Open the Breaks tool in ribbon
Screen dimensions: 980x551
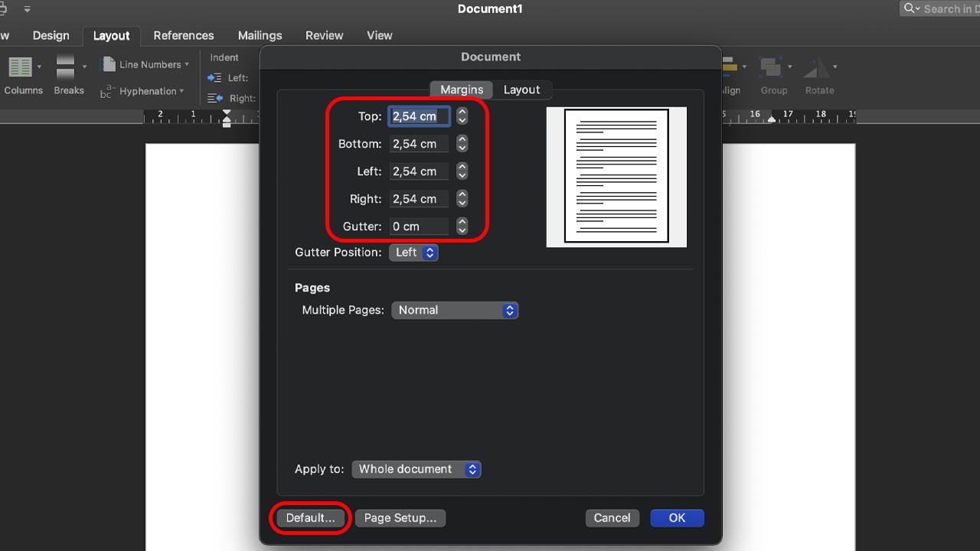pyautogui.click(x=69, y=76)
